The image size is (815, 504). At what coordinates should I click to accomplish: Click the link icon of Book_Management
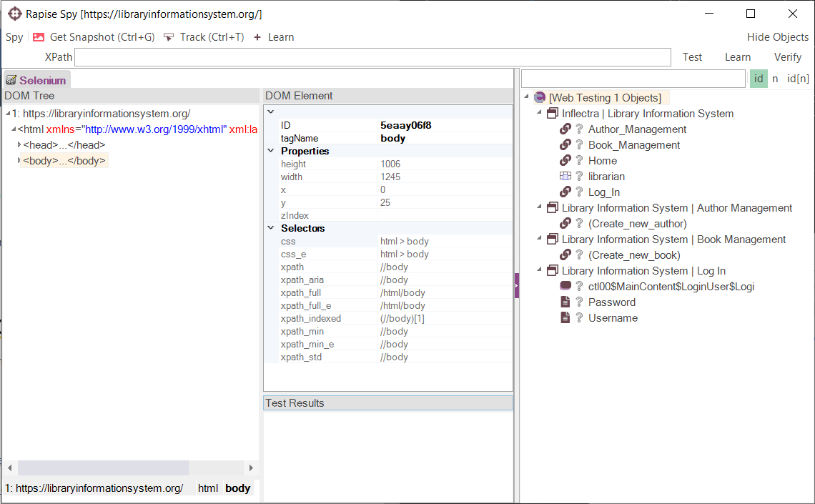[565, 144]
